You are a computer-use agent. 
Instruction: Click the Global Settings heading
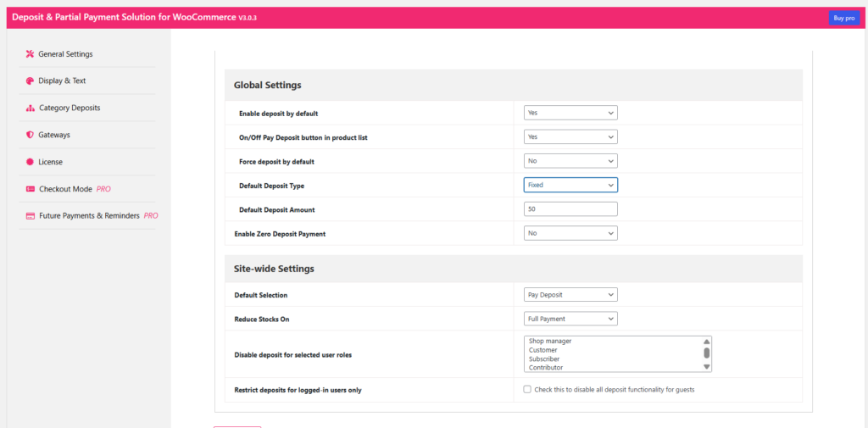pos(267,86)
